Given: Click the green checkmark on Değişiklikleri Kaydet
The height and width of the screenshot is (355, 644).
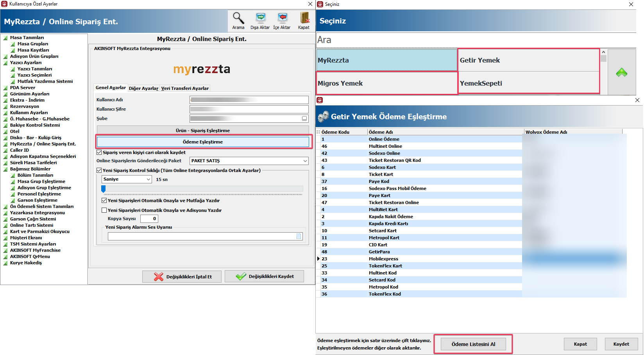Looking at the screenshot, I should click(x=241, y=276).
